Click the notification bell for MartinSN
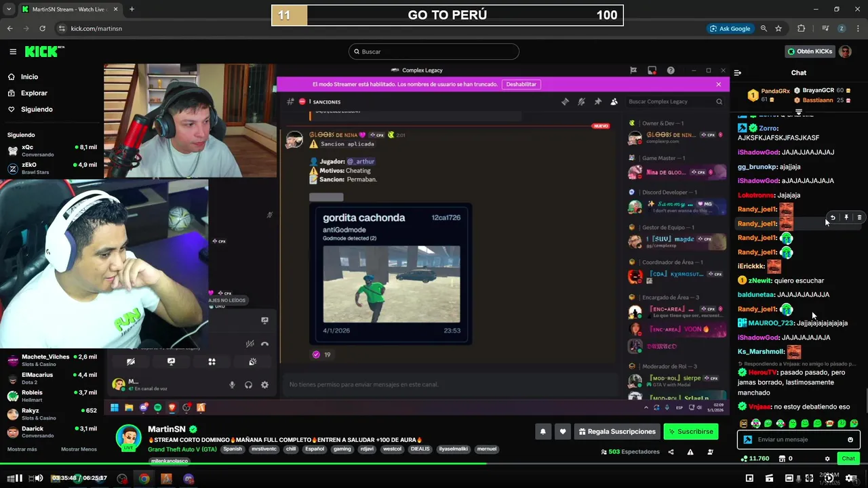The width and height of the screenshot is (868, 488). click(543, 431)
